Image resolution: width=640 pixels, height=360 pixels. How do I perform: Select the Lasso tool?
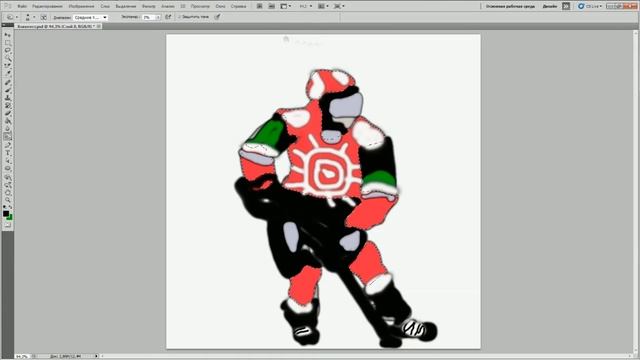7,51
